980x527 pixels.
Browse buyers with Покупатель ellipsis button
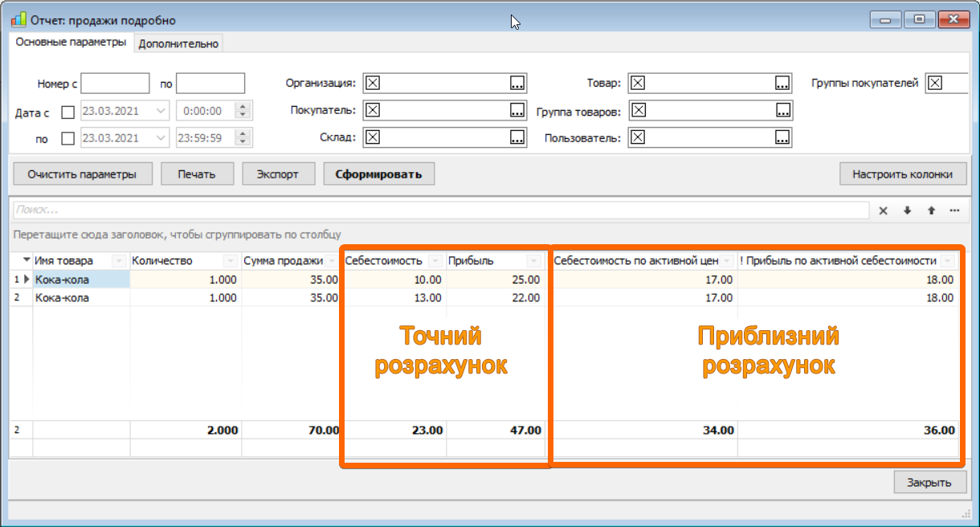[x=517, y=110]
